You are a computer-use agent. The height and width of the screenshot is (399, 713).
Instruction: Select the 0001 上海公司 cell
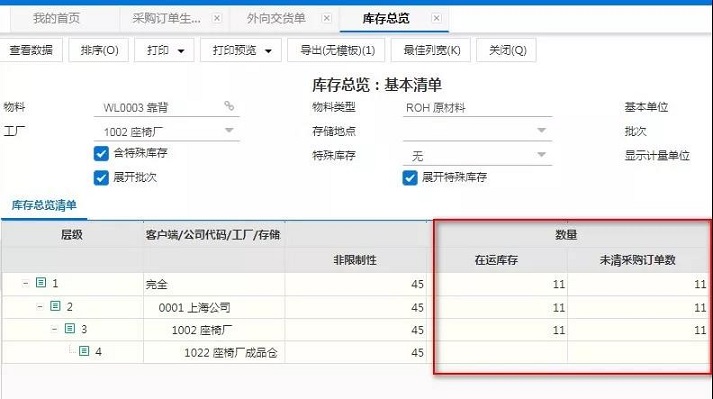(x=214, y=308)
